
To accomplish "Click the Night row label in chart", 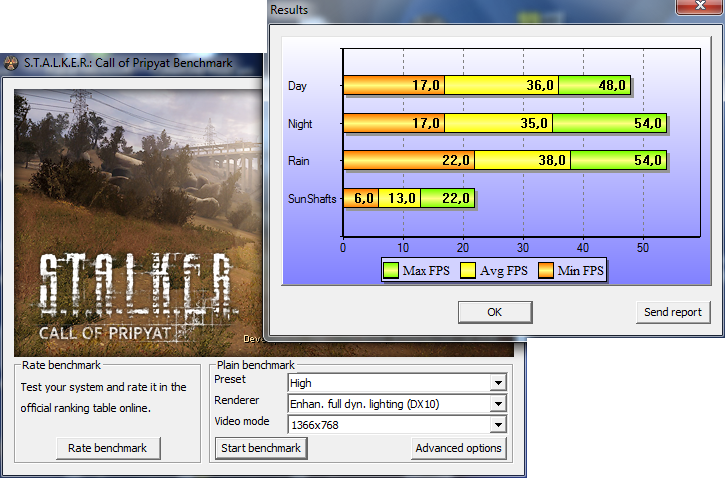I will coord(300,124).
